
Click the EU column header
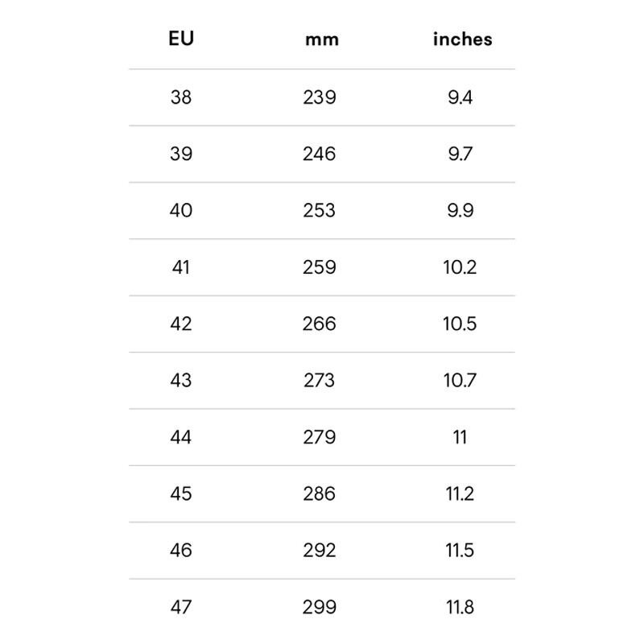(x=181, y=38)
